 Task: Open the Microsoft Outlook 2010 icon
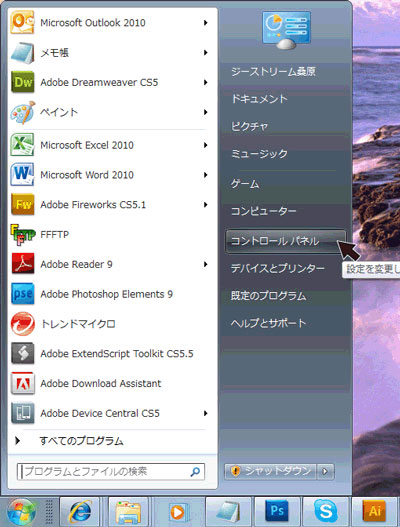click(x=22, y=23)
